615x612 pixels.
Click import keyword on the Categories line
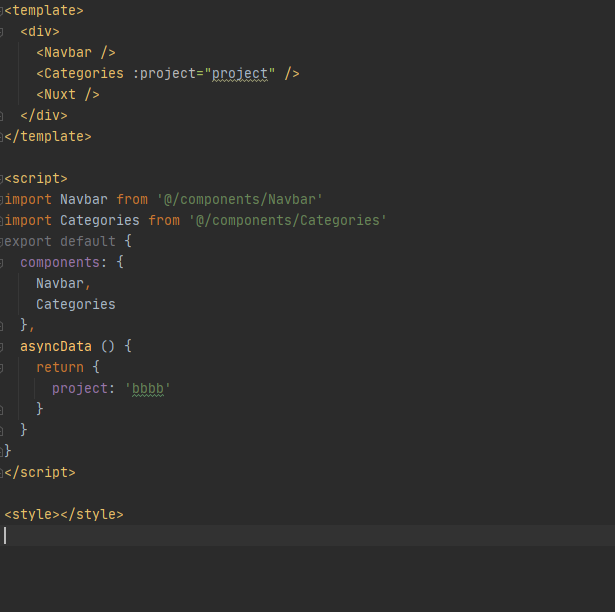(28, 220)
